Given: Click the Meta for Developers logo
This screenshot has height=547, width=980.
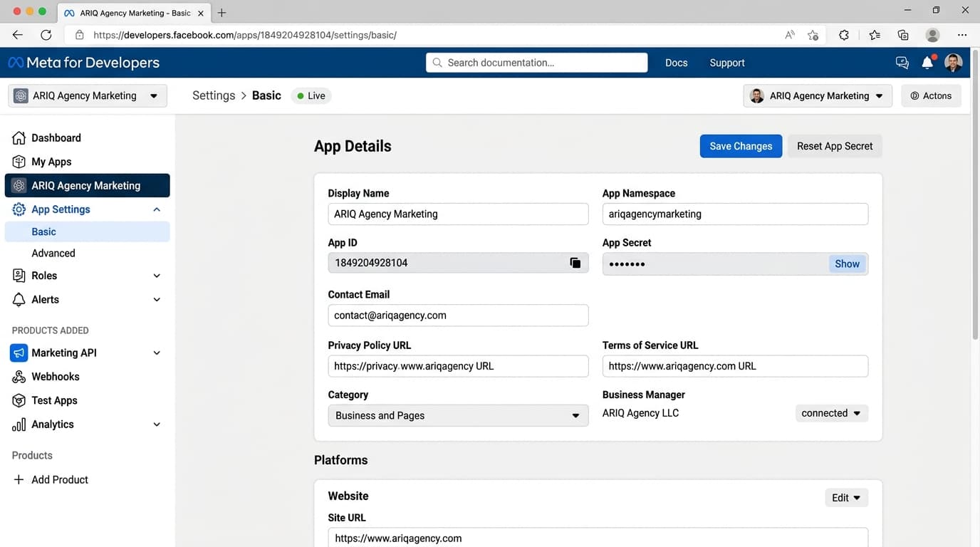Looking at the screenshot, I should tap(83, 63).
